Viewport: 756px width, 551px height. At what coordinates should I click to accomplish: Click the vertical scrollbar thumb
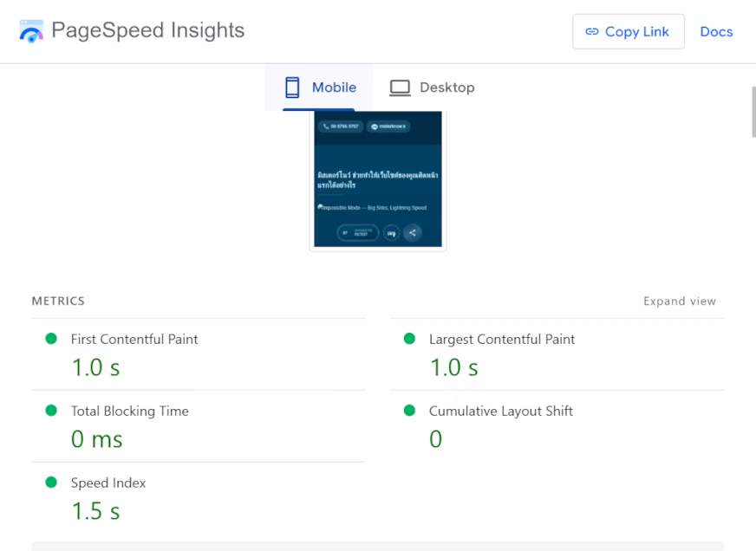753,112
